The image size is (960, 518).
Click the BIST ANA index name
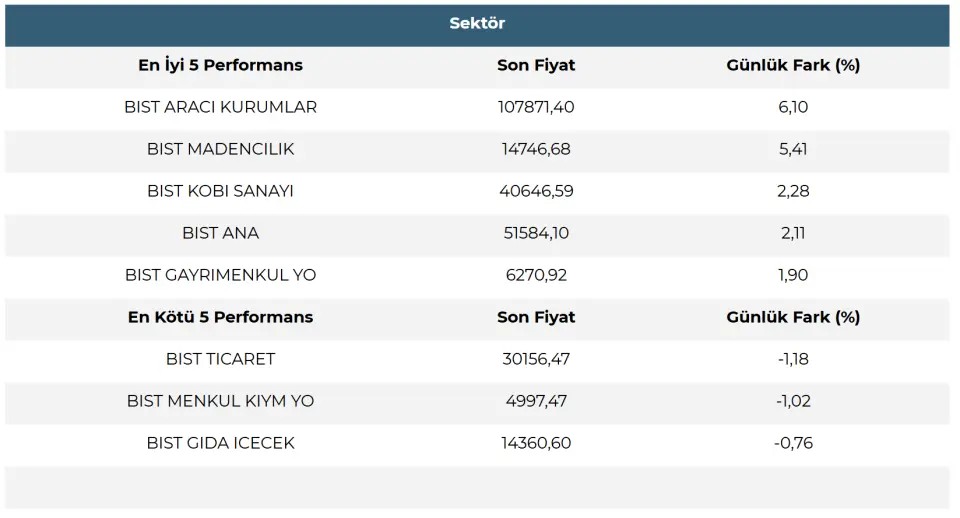pos(220,233)
